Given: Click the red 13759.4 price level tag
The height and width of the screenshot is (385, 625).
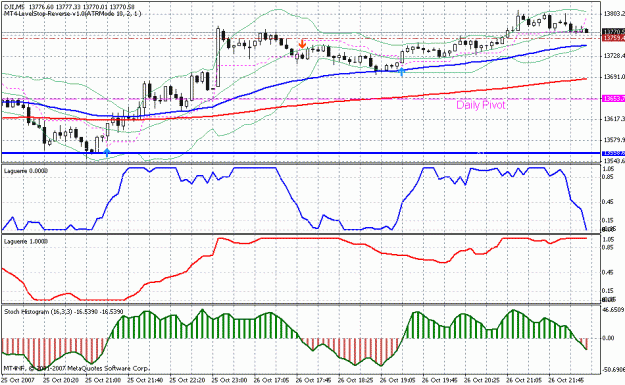Looking at the screenshot, I should point(613,38).
